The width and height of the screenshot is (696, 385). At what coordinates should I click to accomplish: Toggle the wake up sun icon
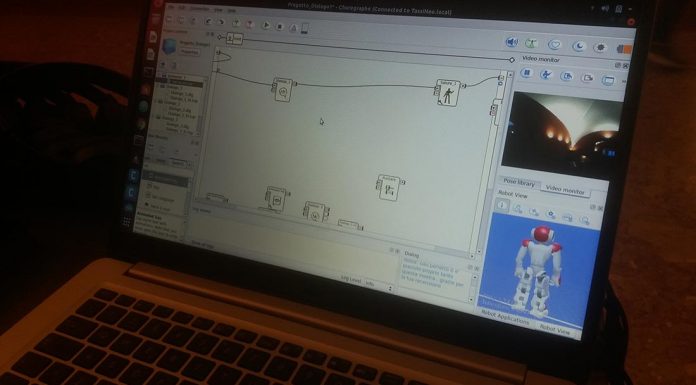coord(601,48)
